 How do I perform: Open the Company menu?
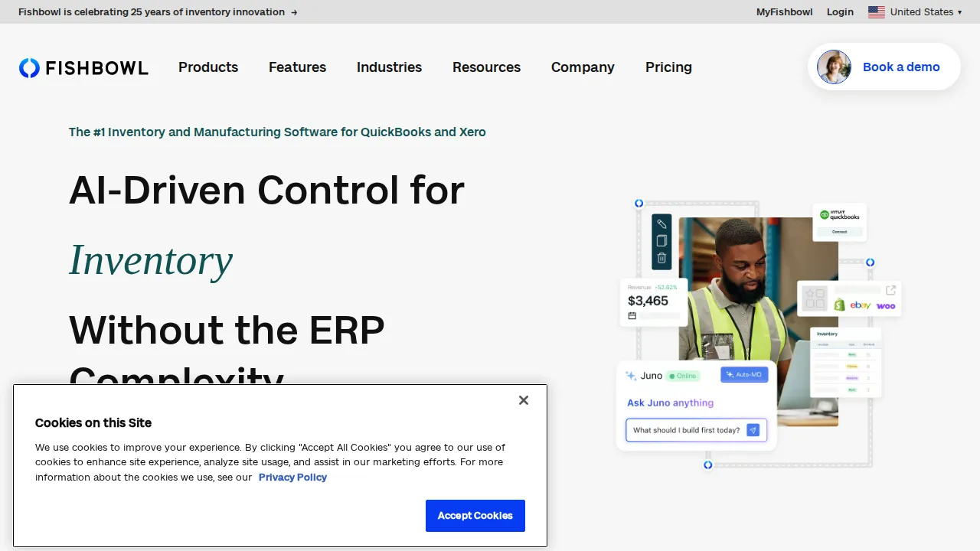tap(583, 67)
